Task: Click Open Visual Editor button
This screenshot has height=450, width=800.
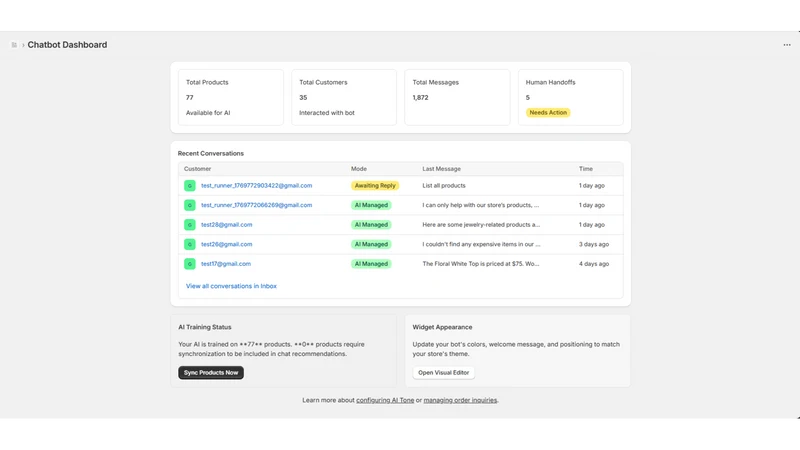Action: pos(443,372)
